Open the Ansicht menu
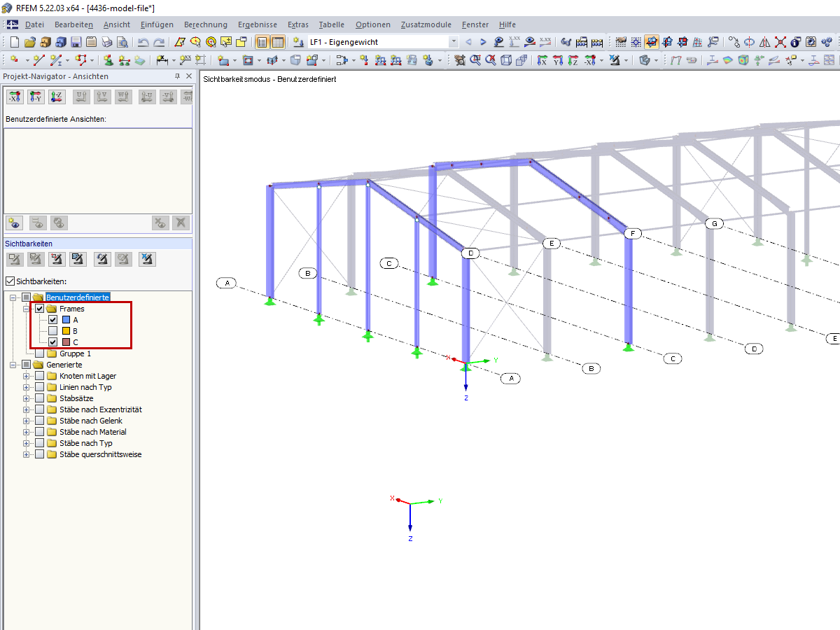The height and width of the screenshot is (630, 840). pyautogui.click(x=117, y=24)
